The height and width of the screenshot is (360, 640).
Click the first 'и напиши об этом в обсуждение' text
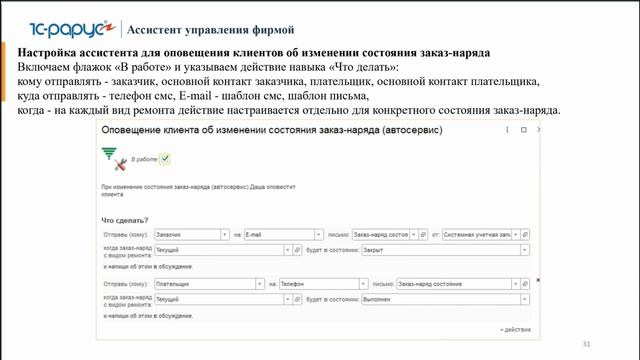point(148,267)
